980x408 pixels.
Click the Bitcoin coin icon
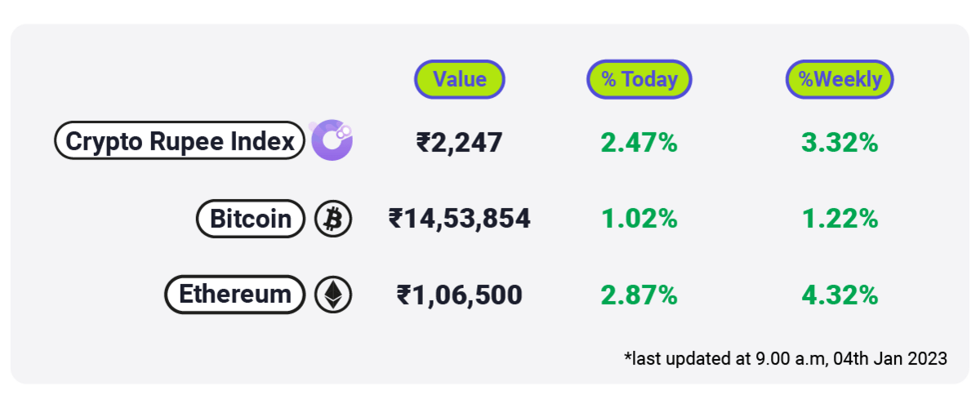coord(333,219)
